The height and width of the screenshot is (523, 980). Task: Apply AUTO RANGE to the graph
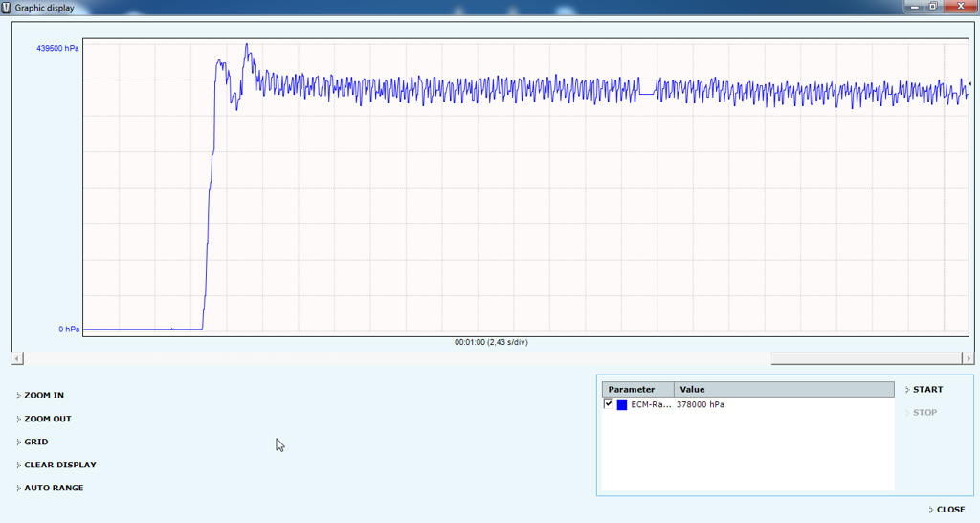click(54, 488)
